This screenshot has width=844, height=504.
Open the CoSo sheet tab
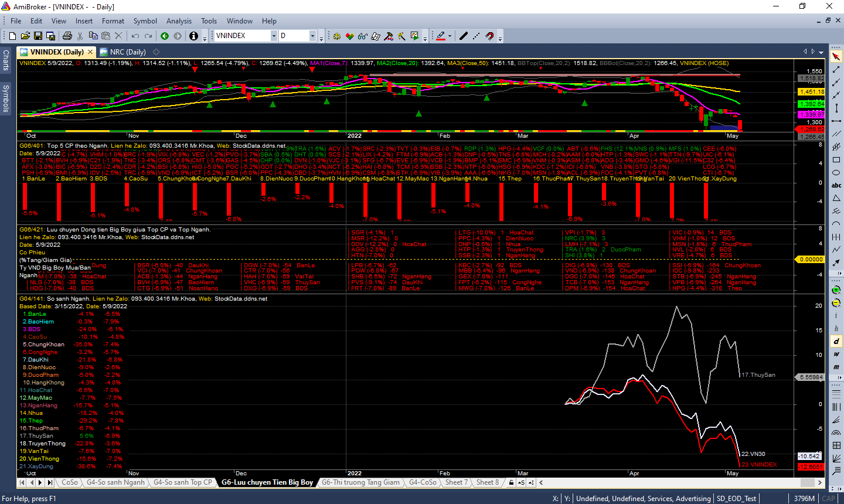(x=70, y=482)
